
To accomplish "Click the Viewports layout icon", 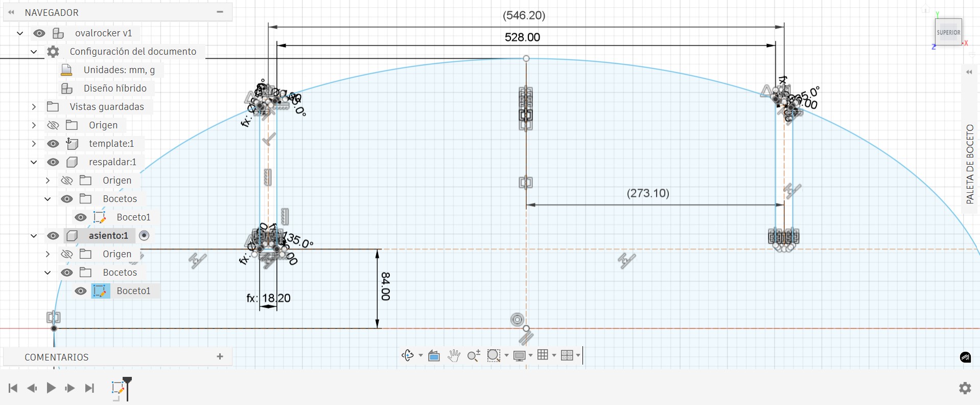I will [567, 355].
